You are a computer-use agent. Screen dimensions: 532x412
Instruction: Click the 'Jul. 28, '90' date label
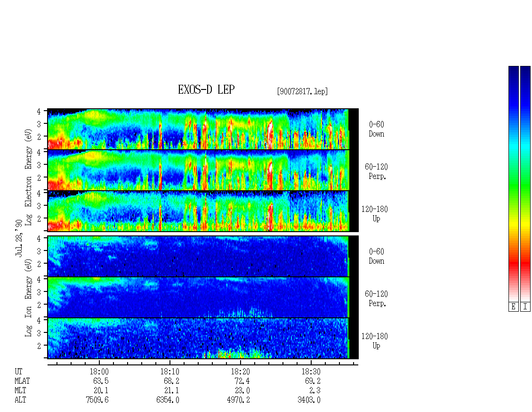19,238
